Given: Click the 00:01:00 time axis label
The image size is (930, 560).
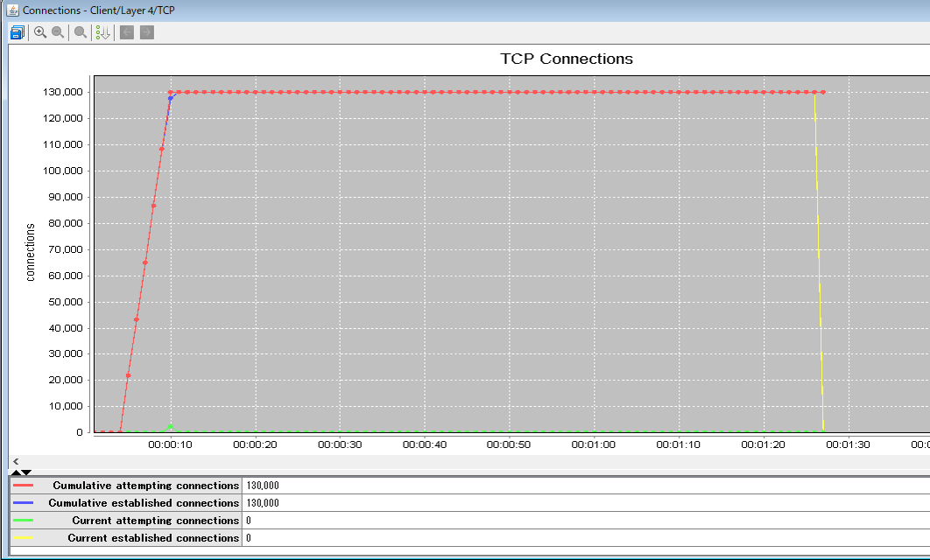Looking at the screenshot, I should tap(595, 444).
